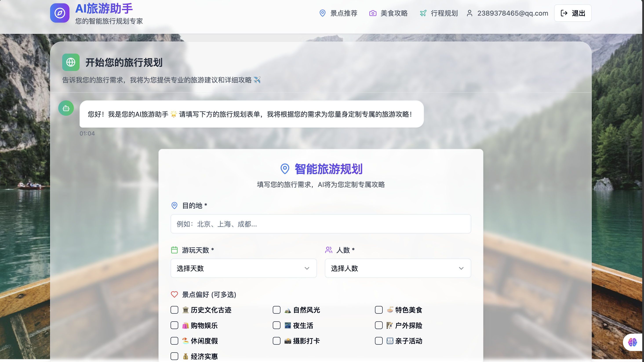Check the 户外探险 checkbox
Image resolution: width=644 pixels, height=362 pixels.
pyautogui.click(x=379, y=325)
